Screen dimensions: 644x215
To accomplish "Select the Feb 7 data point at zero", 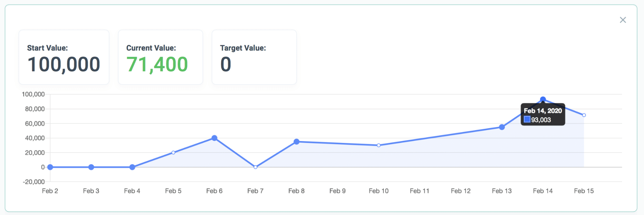I will pos(255,167).
